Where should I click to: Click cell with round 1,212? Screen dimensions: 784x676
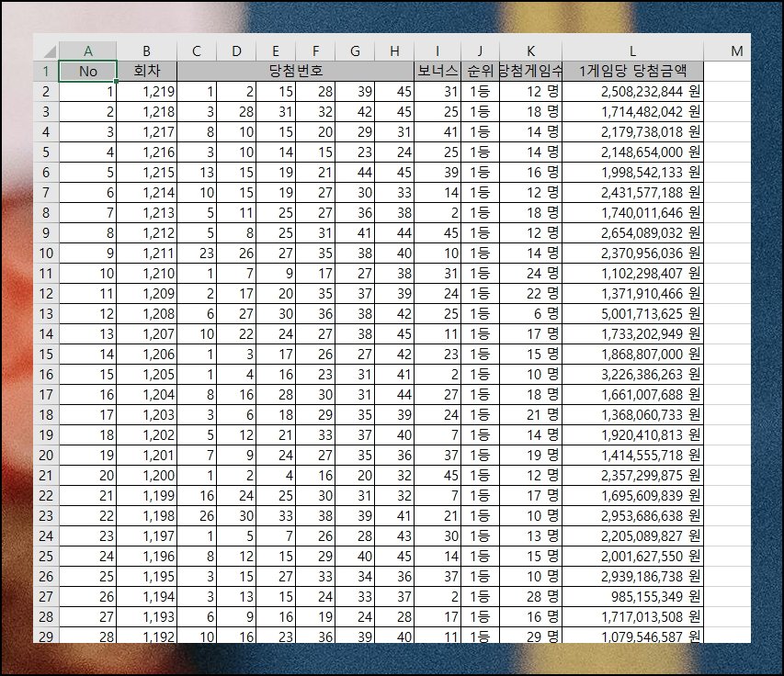point(146,232)
